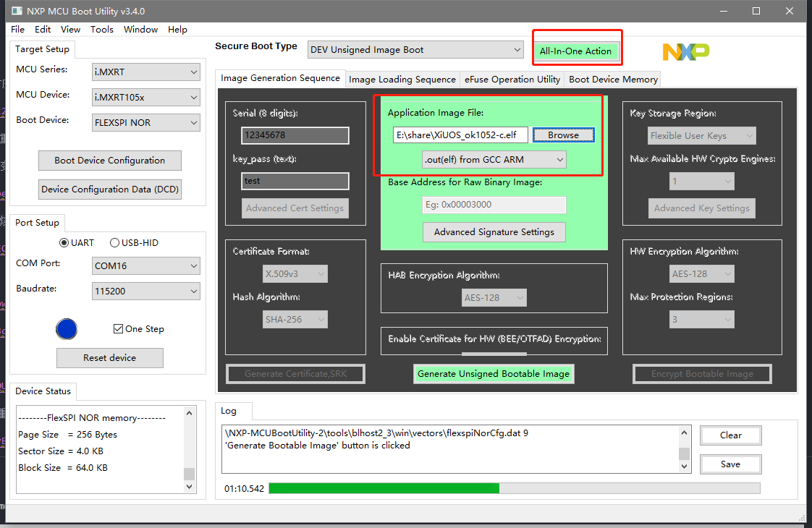Open the Certificate Format X.509v3 dropdown
The image size is (812, 528).
pos(295,274)
